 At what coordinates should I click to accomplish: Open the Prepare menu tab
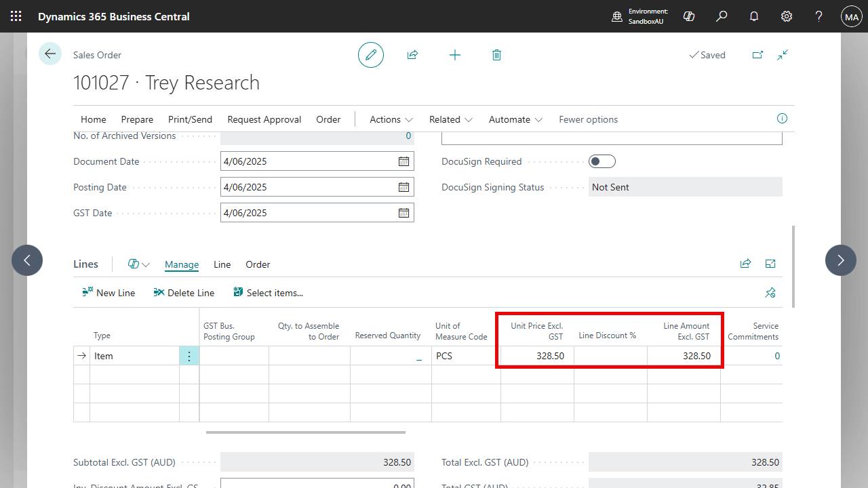pos(137,119)
